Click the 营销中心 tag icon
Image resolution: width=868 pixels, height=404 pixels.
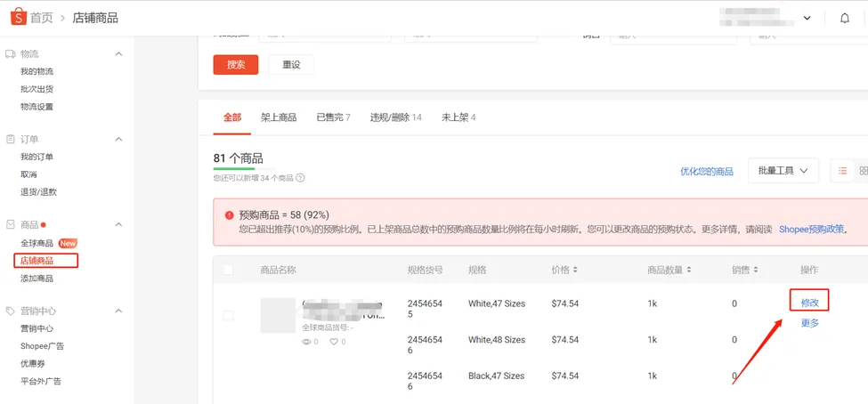(x=10, y=311)
